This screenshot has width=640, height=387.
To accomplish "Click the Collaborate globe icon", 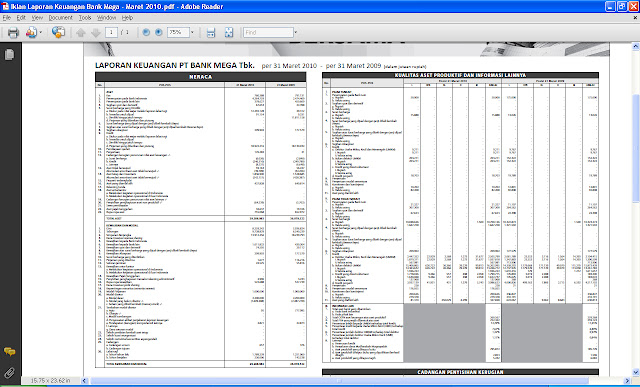I will (x=58, y=32).
